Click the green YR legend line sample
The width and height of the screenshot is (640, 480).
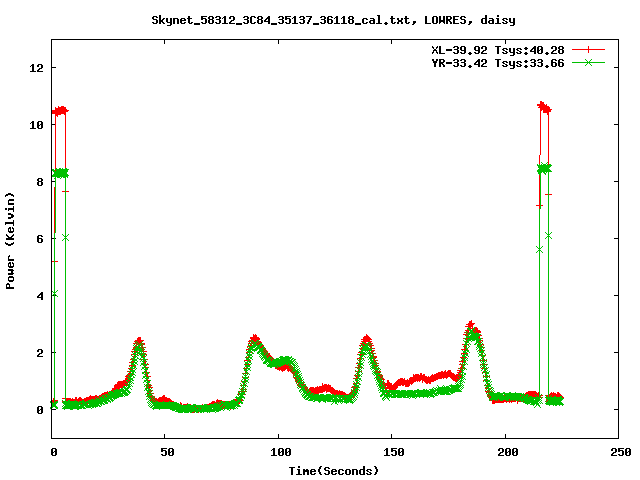pos(588,62)
